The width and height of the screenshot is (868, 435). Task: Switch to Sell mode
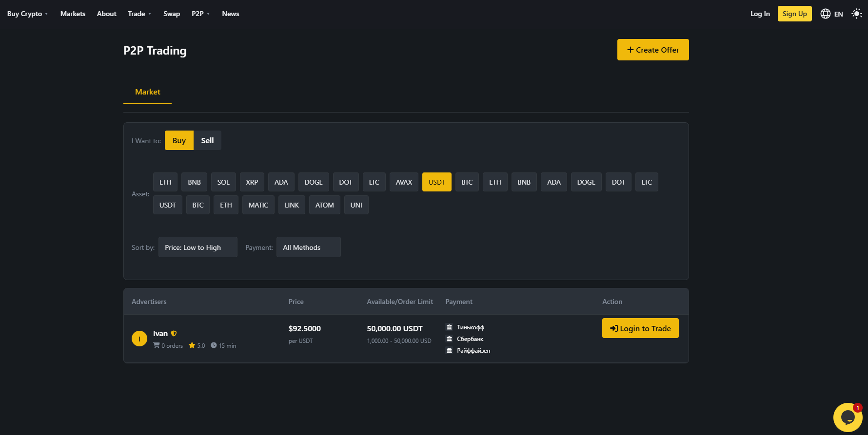pyautogui.click(x=207, y=140)
